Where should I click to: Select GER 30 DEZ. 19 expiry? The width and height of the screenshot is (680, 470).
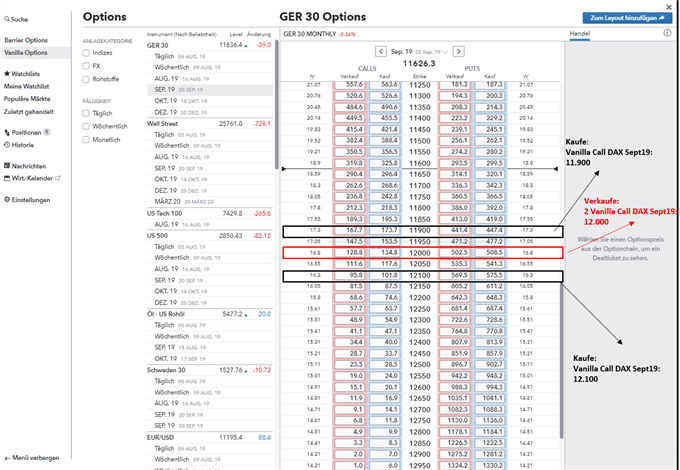click(x=209, y=112)
